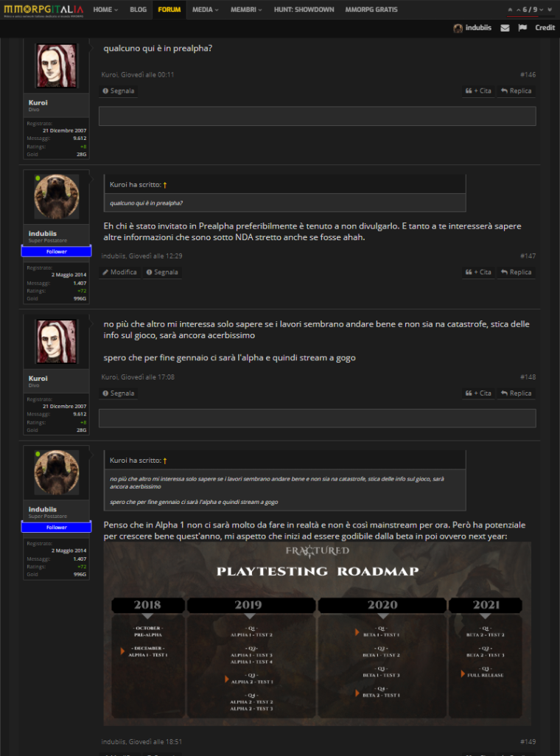Jump to last page double-down arrow

click(x=550, y=10)
